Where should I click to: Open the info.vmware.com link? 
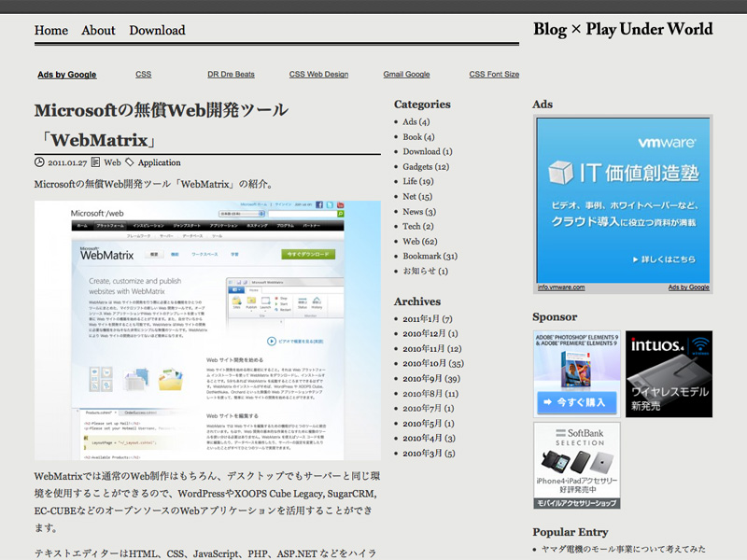pos(561,287)
